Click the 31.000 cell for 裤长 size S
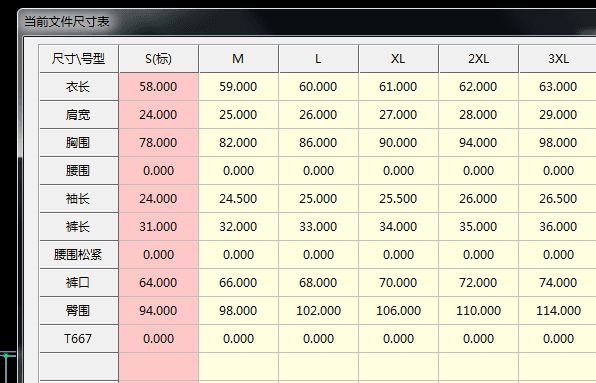The height and width of the screenshot is (383, 596). (x=159, y=227)
